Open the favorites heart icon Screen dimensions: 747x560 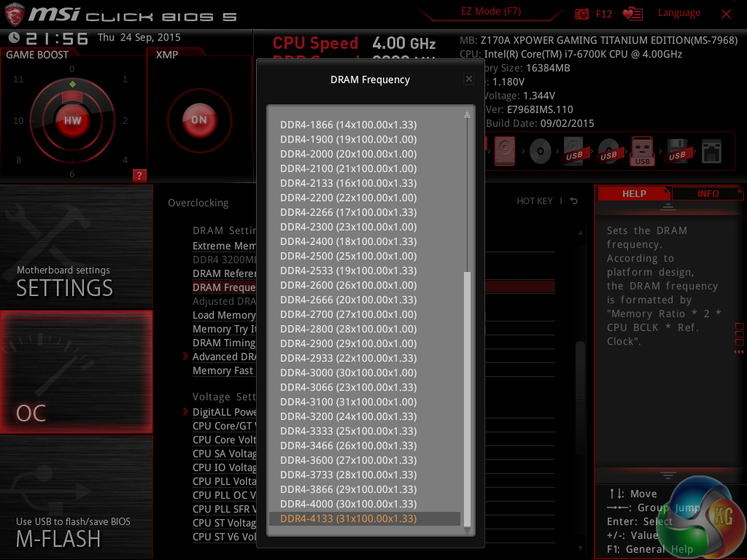coord(632,14)
